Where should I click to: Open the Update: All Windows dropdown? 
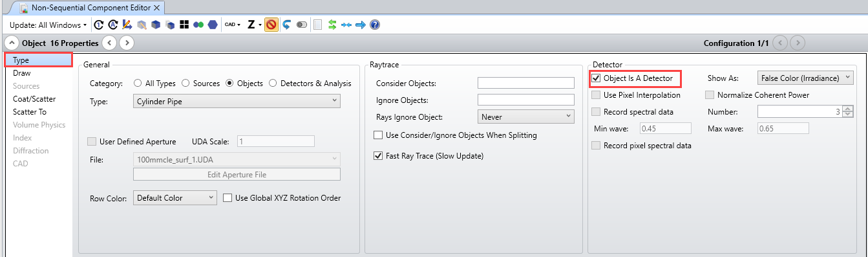[x=48, y=25]
